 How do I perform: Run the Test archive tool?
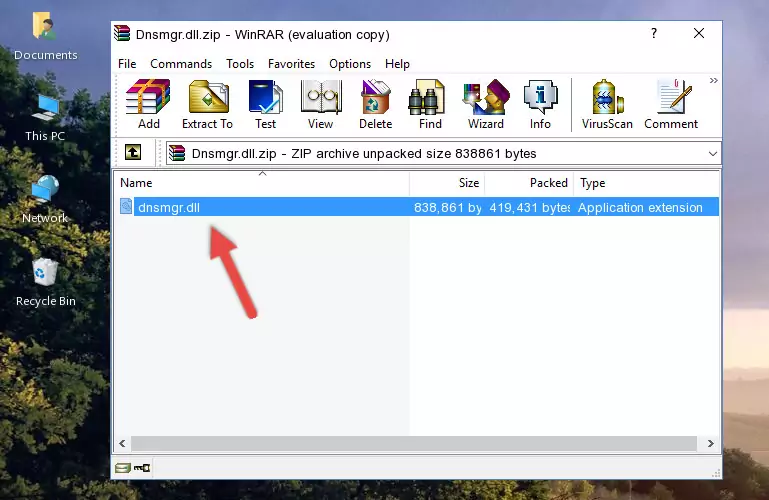(265, 104)
